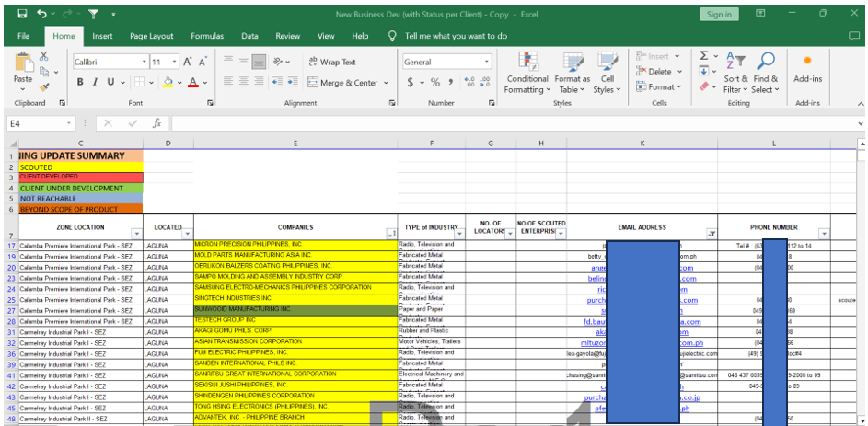Open the font size dropdown

point(172,62)
